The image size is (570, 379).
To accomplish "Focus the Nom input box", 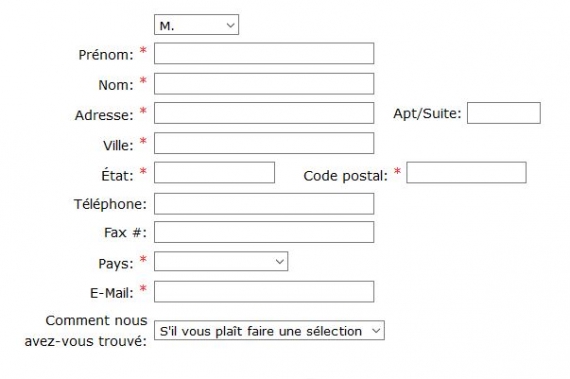I will coord(264,84).
